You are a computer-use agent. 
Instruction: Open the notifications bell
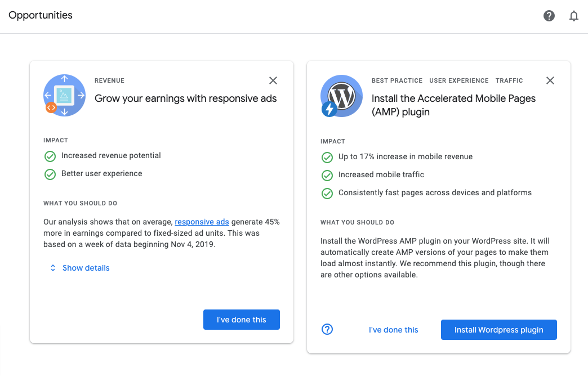pyautogui.click(x=574, y=16)
